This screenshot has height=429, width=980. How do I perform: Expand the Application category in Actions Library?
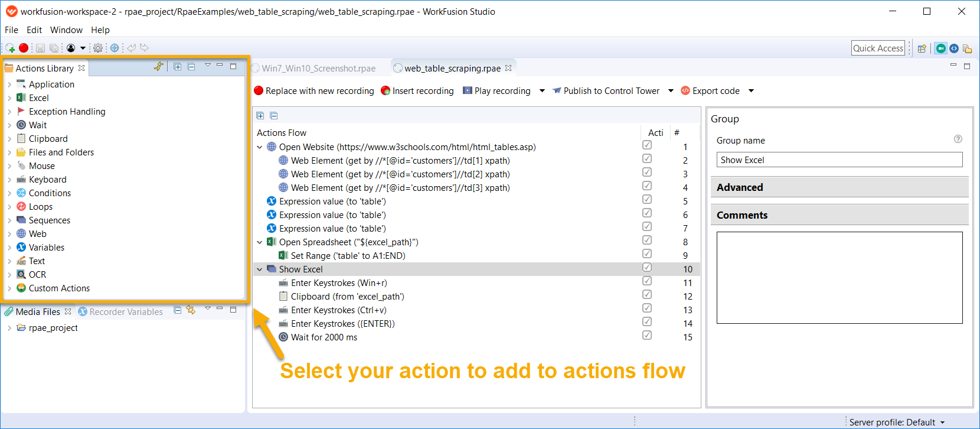(x=9, y=84)
